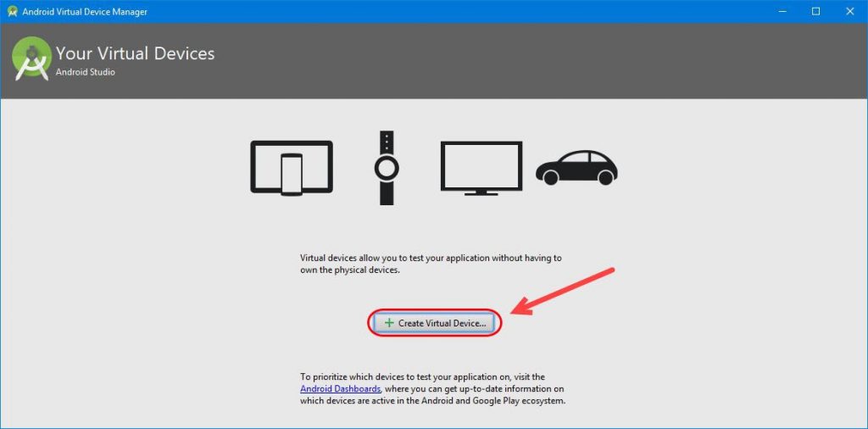Click the smartwatch Wear device icon
This screenshot has width=868, height=429.
[387, 167]
